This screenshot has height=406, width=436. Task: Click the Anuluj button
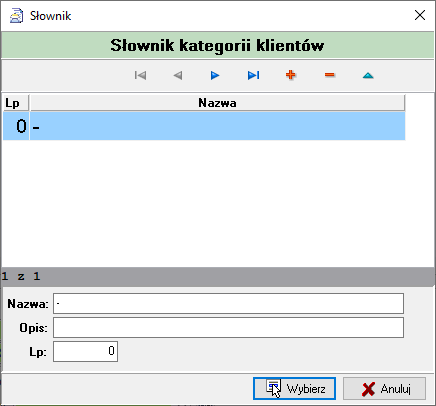384,388
